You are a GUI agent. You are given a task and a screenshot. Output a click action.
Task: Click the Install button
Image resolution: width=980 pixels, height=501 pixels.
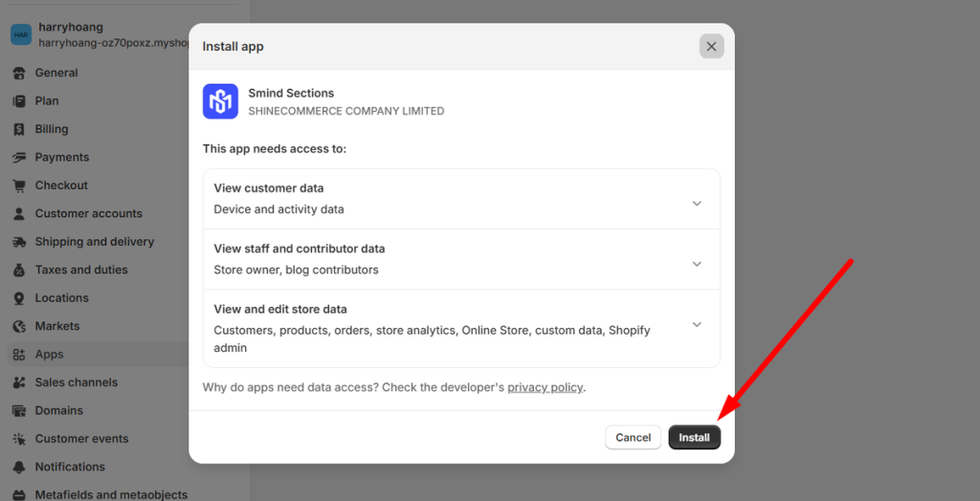(695, 437)
